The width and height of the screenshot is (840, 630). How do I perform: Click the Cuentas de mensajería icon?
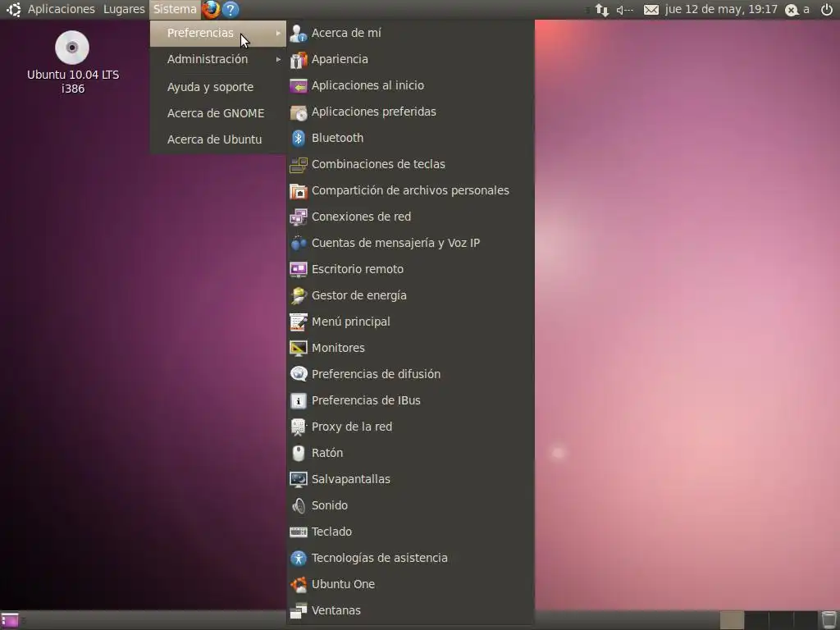299,243
